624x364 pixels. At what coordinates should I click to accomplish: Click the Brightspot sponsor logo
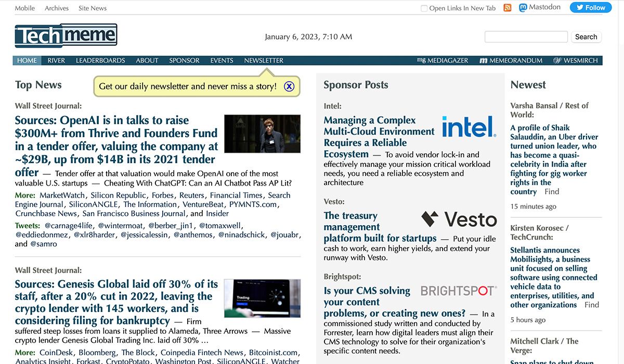pyautogui.click(x=459, y=291)
